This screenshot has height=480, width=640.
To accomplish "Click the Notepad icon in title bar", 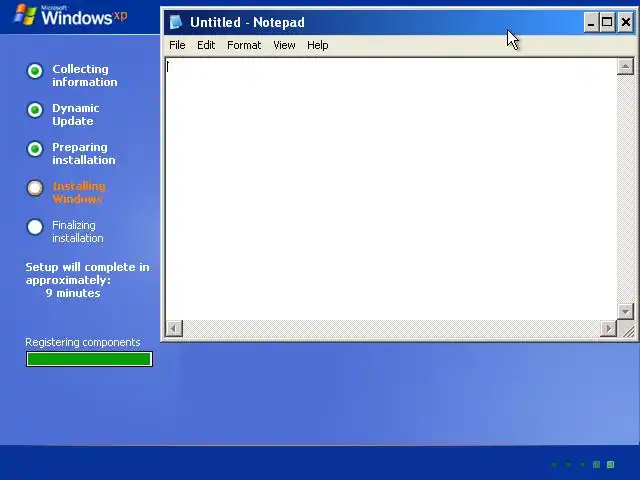I will coord(176,22).
